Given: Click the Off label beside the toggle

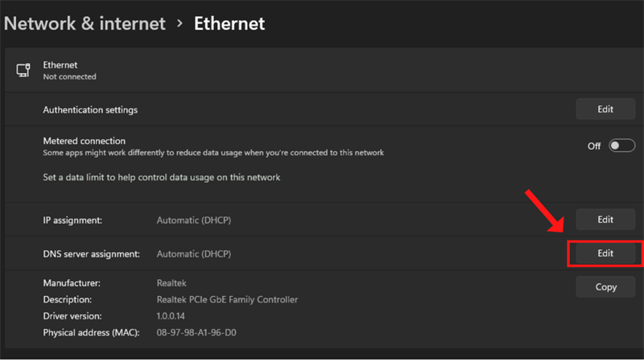Looking at the screenshot, I should (594, 146).
